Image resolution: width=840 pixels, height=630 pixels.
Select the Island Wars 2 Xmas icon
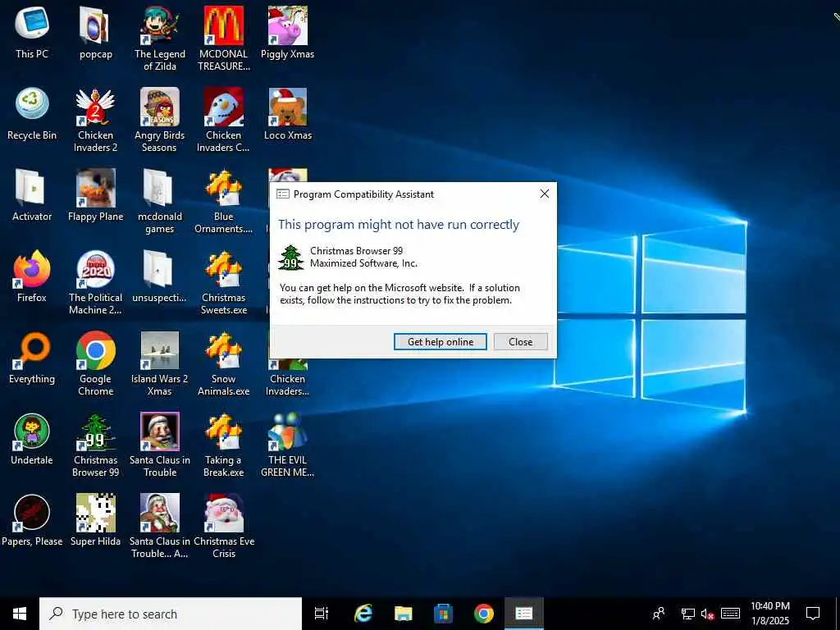pos(159,351)
